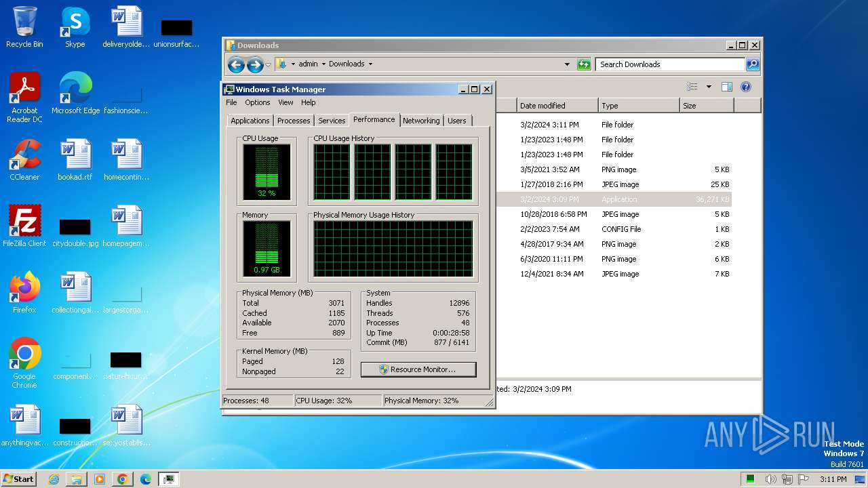Click into the Search Downloads field

pyautogui.click(x=670, y=64)
